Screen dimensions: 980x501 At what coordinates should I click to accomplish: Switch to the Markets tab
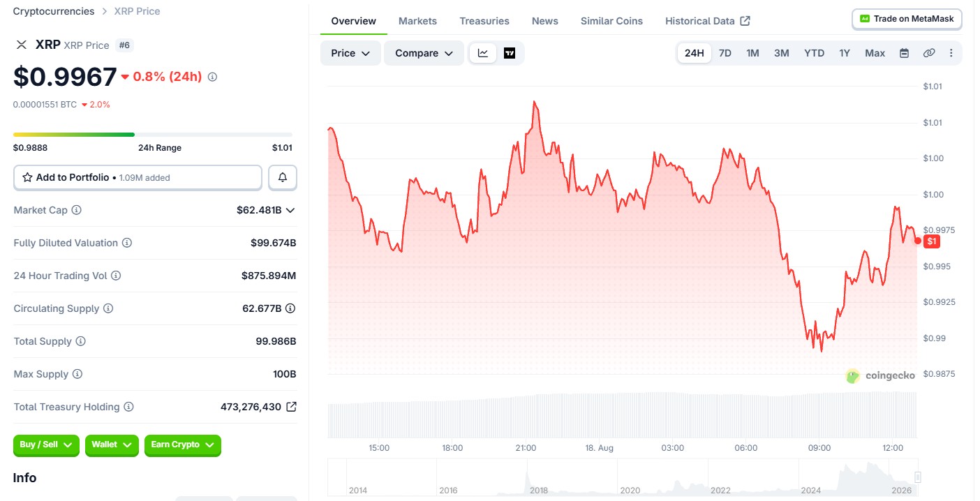point(417,21)
